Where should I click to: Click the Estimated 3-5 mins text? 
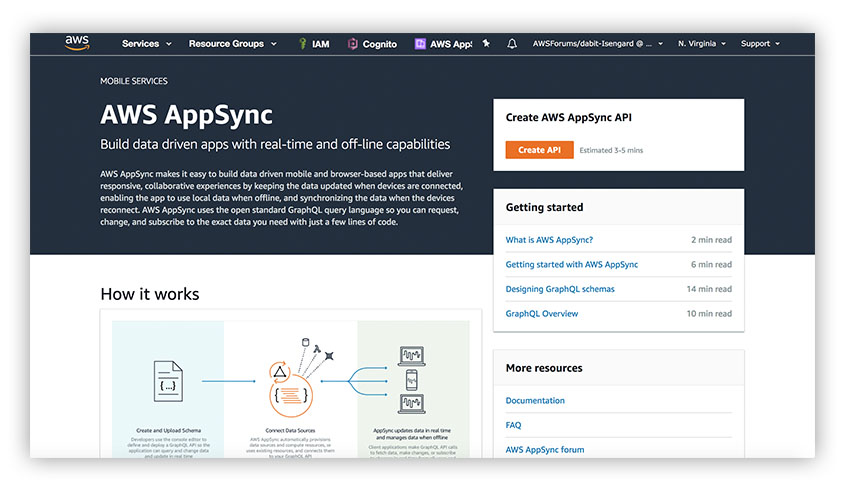[x=611, y=150]
